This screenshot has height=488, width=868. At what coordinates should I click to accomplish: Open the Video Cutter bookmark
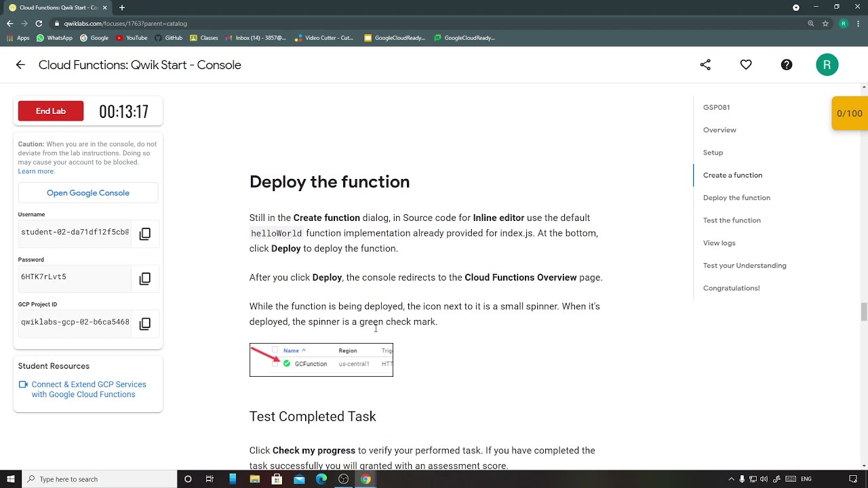point(324,38)
